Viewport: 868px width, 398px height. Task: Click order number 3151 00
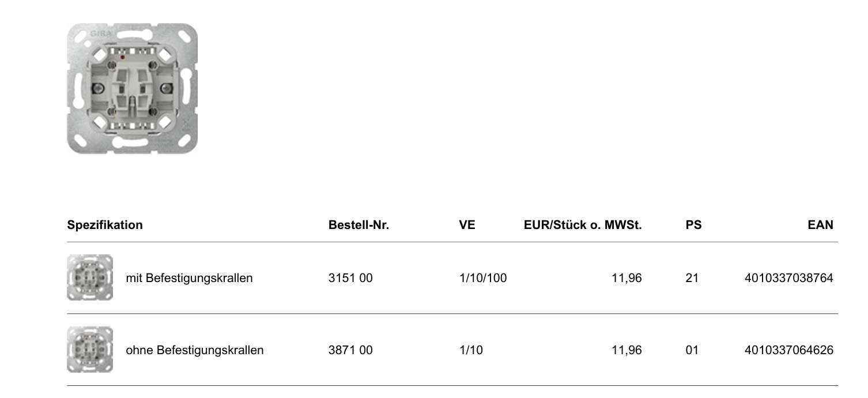tap(350, 278)
